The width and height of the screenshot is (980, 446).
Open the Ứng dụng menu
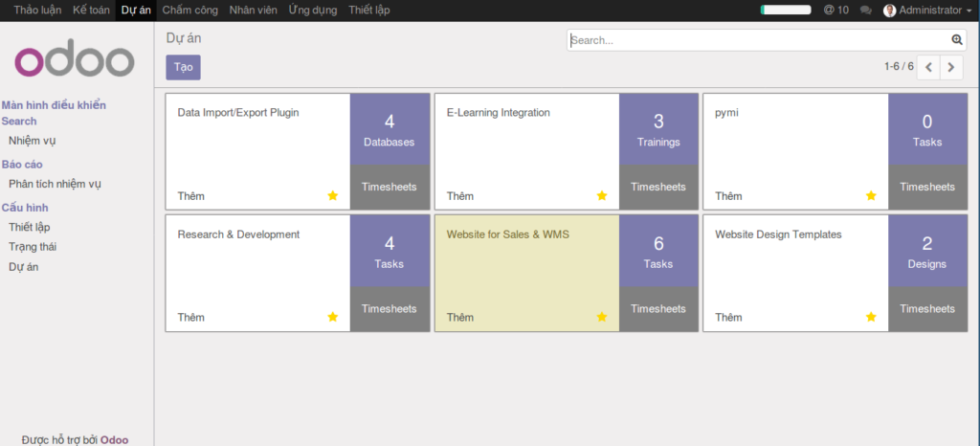point(313,10)
